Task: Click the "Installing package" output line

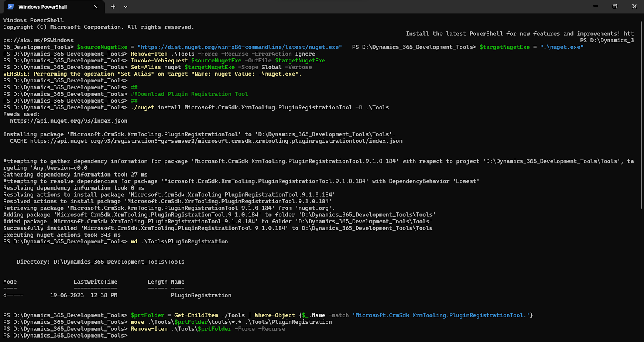Action: (199, 134)
